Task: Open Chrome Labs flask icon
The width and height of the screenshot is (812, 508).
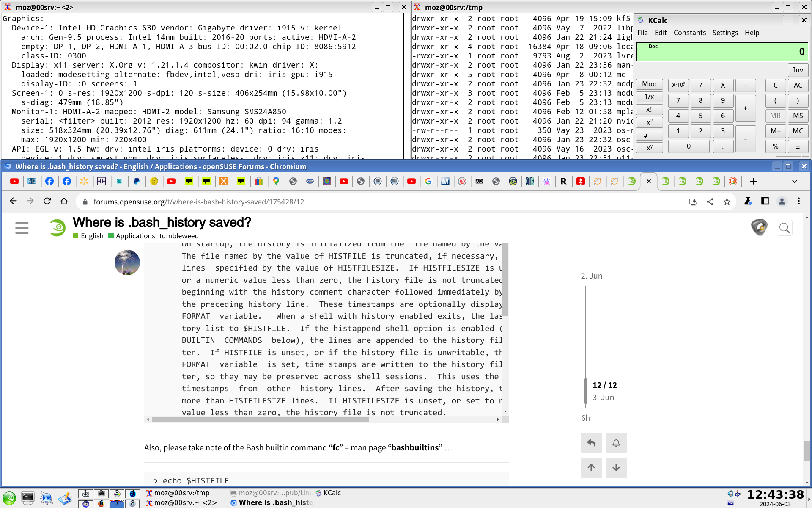Action: (x=748, y=202)
